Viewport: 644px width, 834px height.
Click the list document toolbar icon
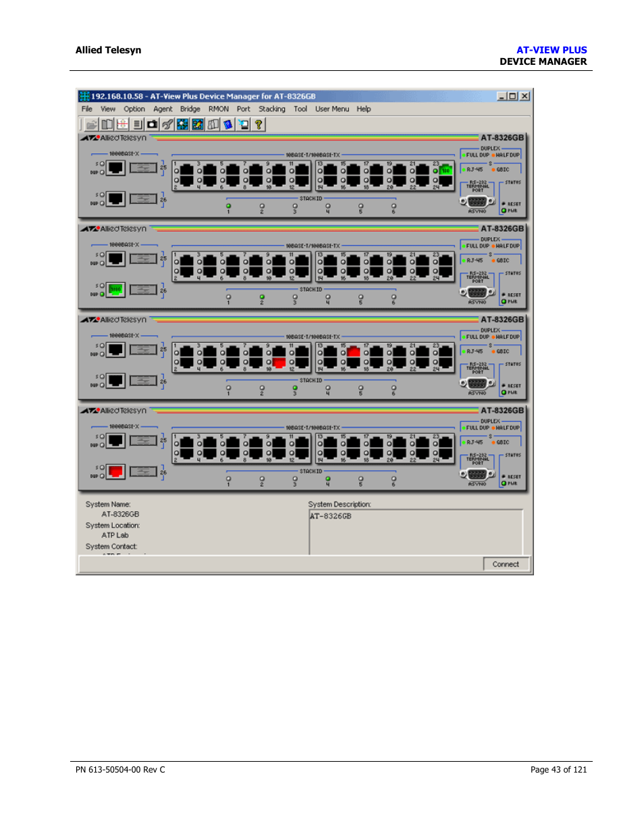click(x=138, y=124)
